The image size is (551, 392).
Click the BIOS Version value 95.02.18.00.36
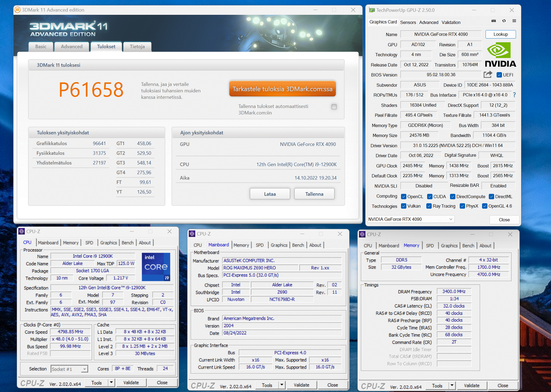pyautogui.click(x=441, y=75)
